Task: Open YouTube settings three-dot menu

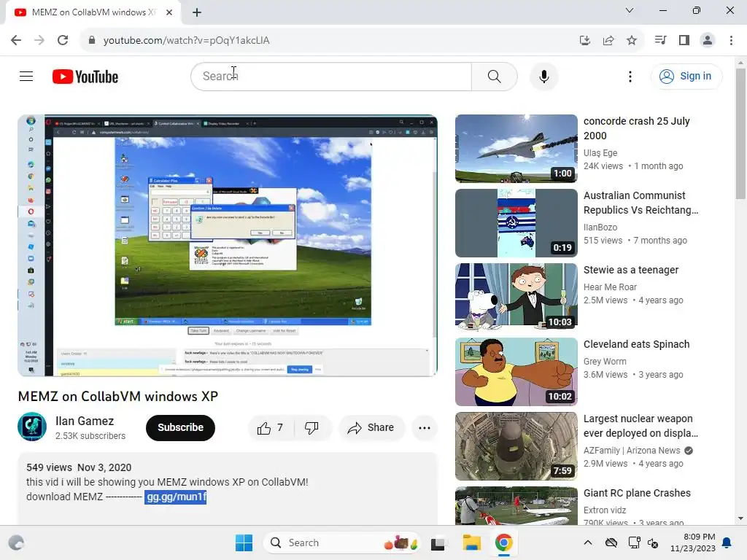Action: 630,76
